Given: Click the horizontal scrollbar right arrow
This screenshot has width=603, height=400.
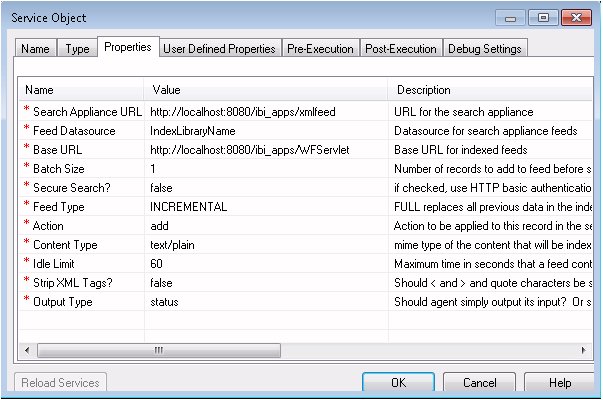Looking at the screenshot, I should [x=584, y=350].
